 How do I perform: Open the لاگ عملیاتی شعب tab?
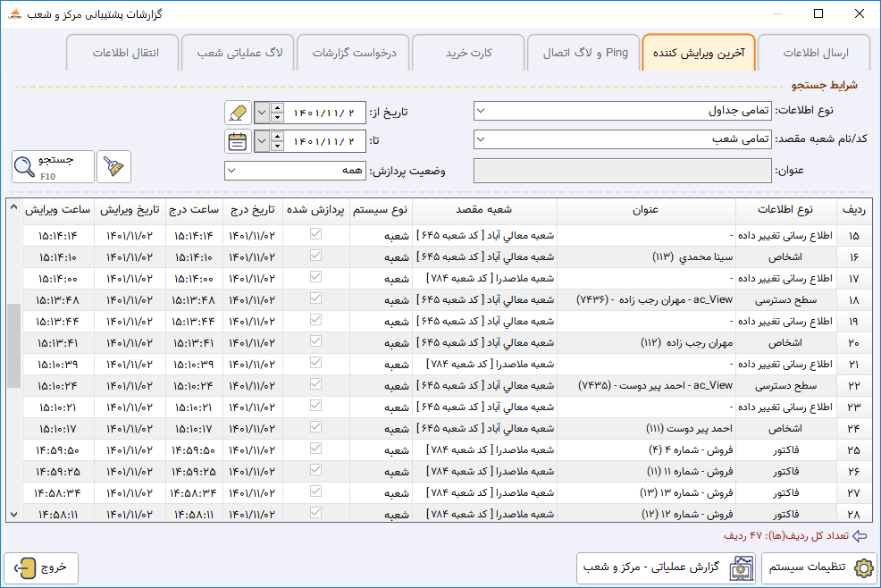[239, 53]
